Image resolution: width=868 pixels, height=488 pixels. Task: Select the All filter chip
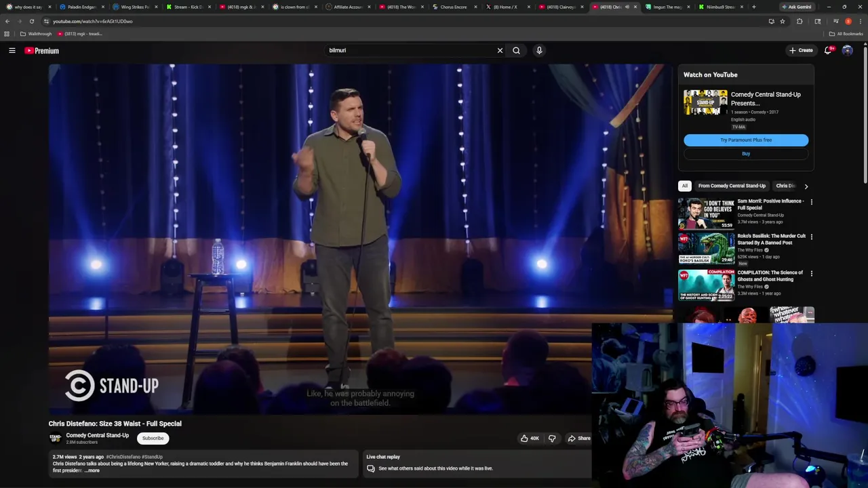pyautogui.click(x=685, y=186)
